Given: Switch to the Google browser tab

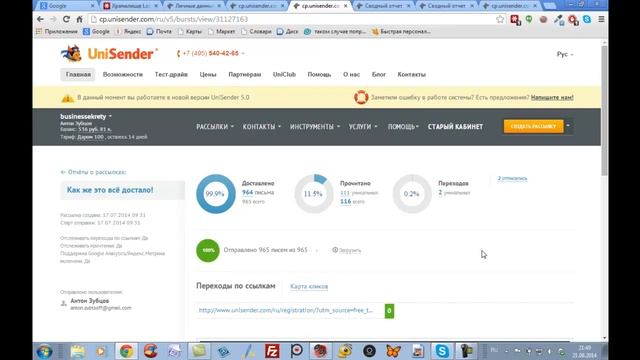Looking at the screenshot, I should [65, 6].
